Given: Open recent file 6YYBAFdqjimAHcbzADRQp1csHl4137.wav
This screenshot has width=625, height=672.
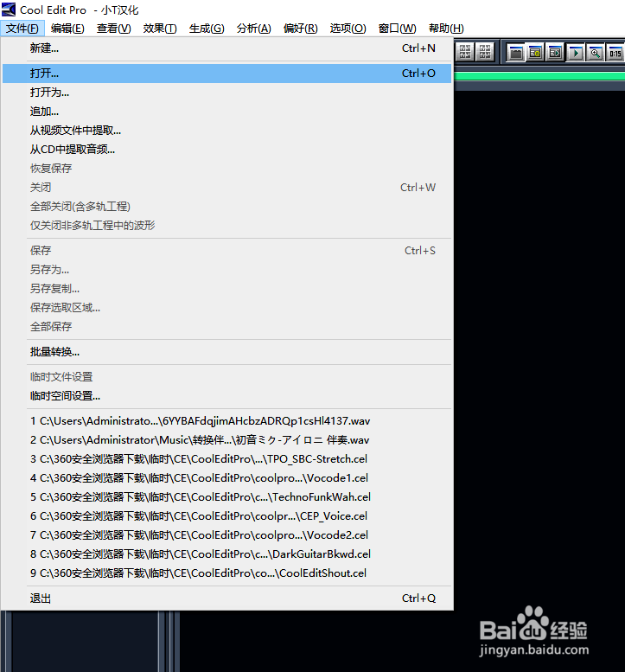Looking at the screenshot, I should click(x=227, y=421).
